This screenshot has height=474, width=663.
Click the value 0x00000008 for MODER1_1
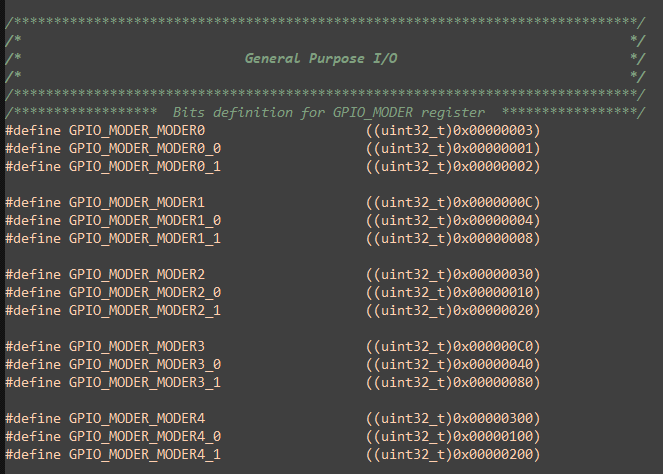(493, 238)
